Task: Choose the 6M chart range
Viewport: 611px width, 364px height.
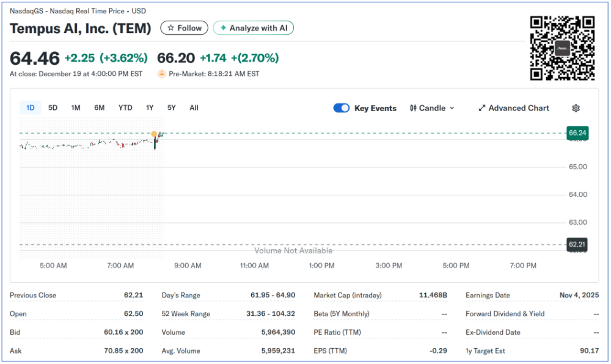Action: (99, 108)
